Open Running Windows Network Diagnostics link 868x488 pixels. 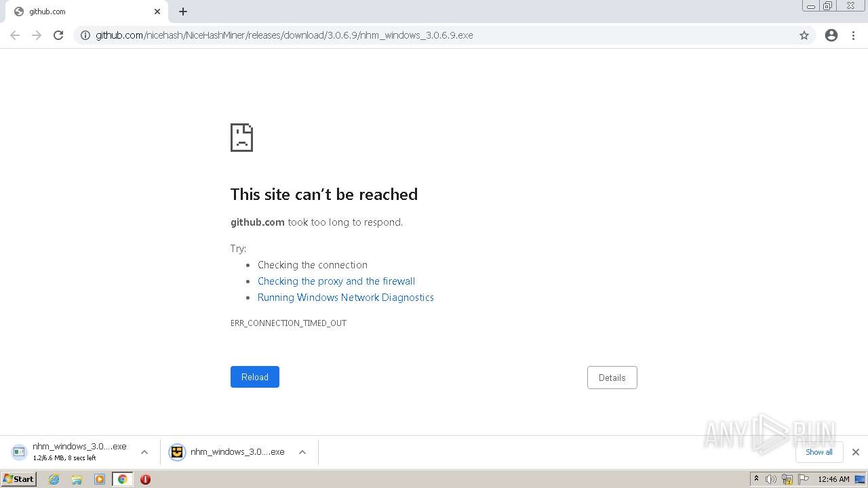pos(346,298)
